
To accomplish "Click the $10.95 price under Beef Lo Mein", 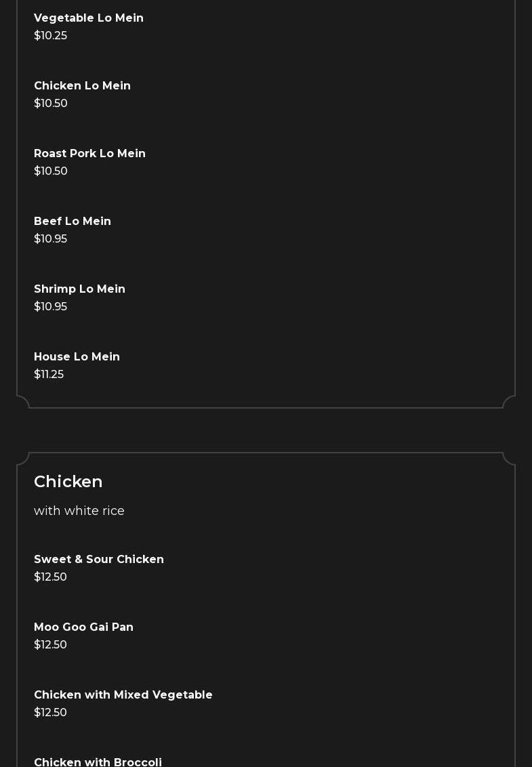I will coord(50,239).
